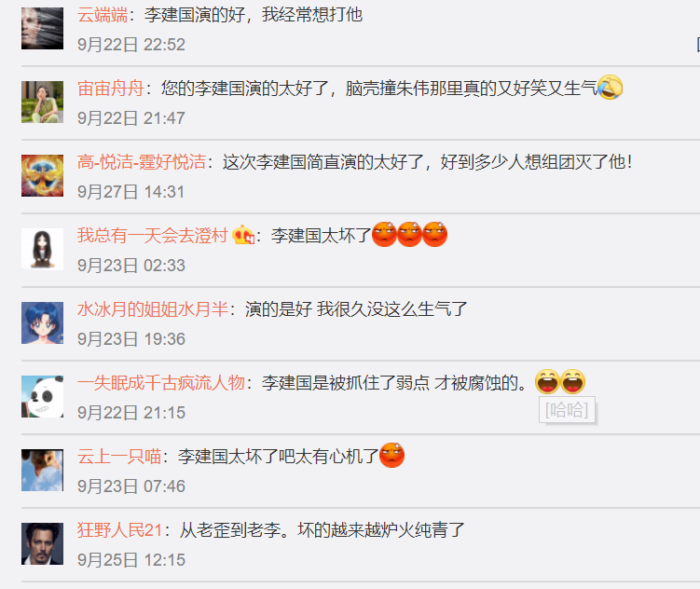Click the third angry emoji in 澄村 comment
This screenshot has height=589, width=700.
pyautogui.click(x=435, y=234)
